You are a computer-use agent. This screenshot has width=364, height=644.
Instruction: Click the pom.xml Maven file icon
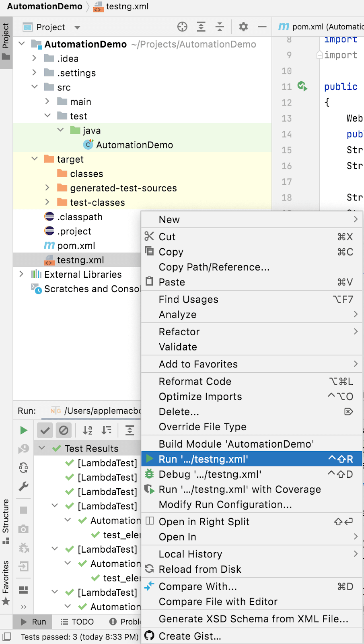[x=49, y=246]
